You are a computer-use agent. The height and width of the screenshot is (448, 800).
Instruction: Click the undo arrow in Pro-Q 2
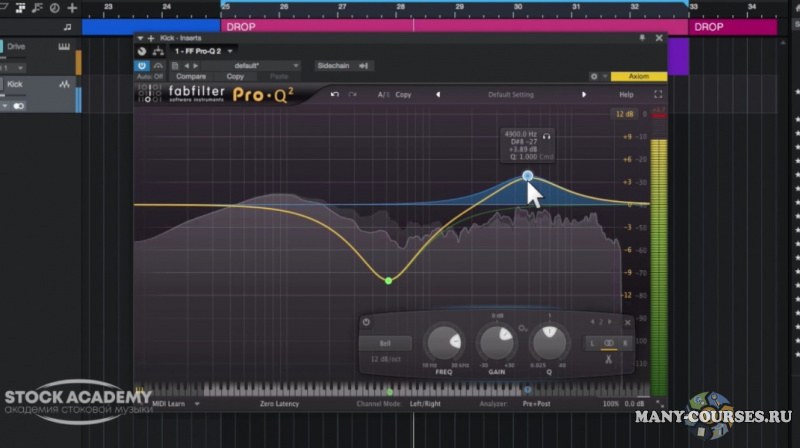[335, 95]
